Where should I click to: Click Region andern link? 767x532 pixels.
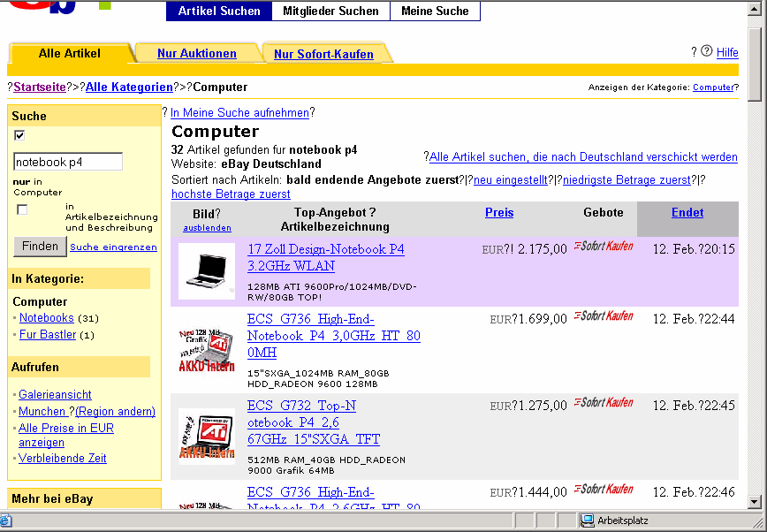coord(115,412)
